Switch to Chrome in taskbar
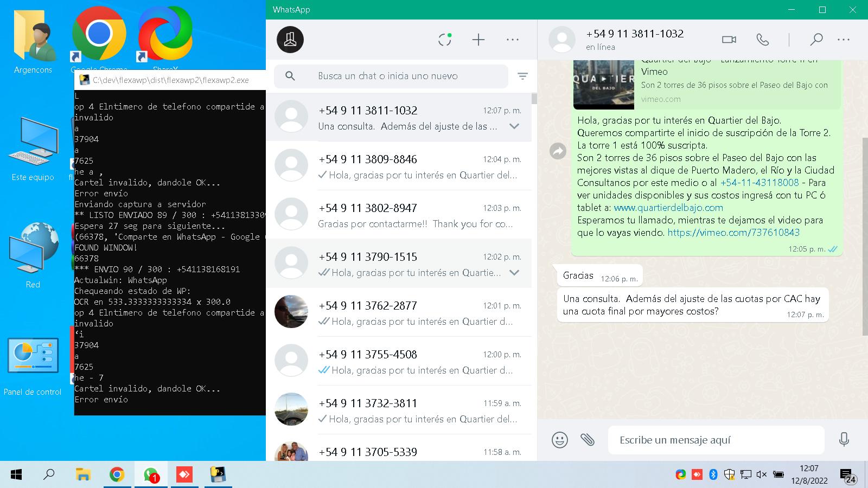This screenshot has width=868, height=488. coord(117,475)
